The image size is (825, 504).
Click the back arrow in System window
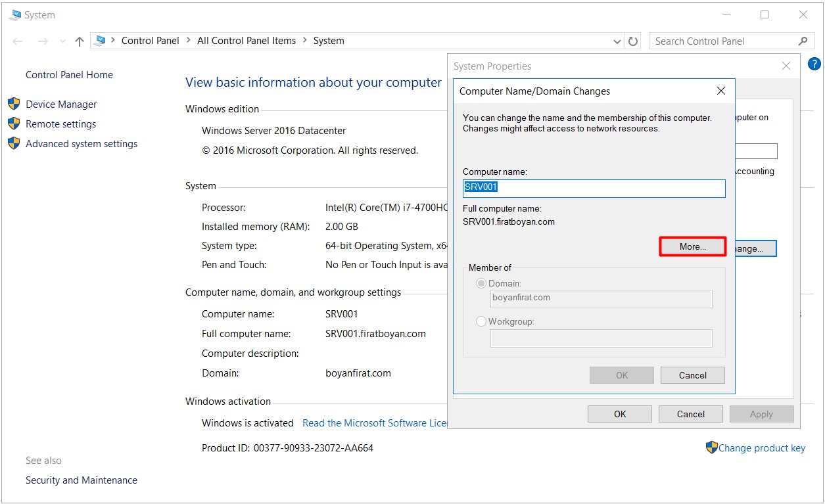18,41
